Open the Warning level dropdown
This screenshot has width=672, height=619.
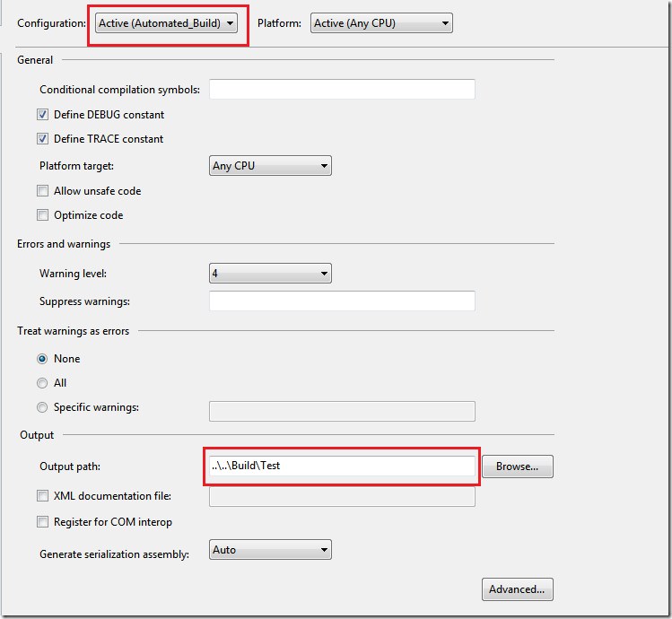click(x=270, y=274)
